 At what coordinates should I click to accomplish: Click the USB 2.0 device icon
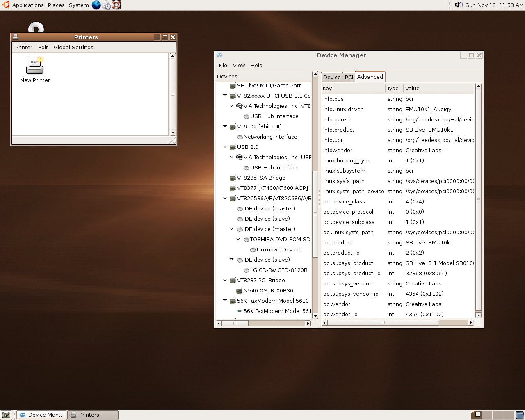233,147
